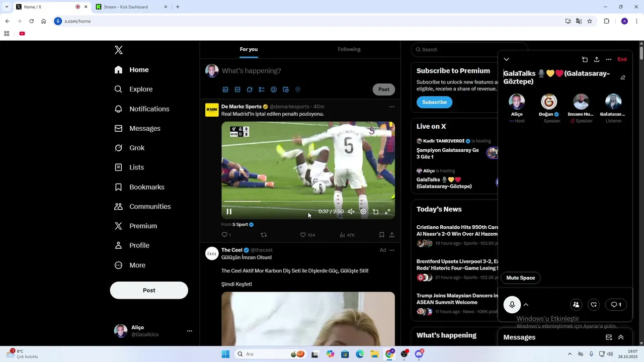Expand microphone options arrow in Space
Image resolution: width=644 pixels, height=362 pixels.
pyautogui.click(x=526, y=305)
